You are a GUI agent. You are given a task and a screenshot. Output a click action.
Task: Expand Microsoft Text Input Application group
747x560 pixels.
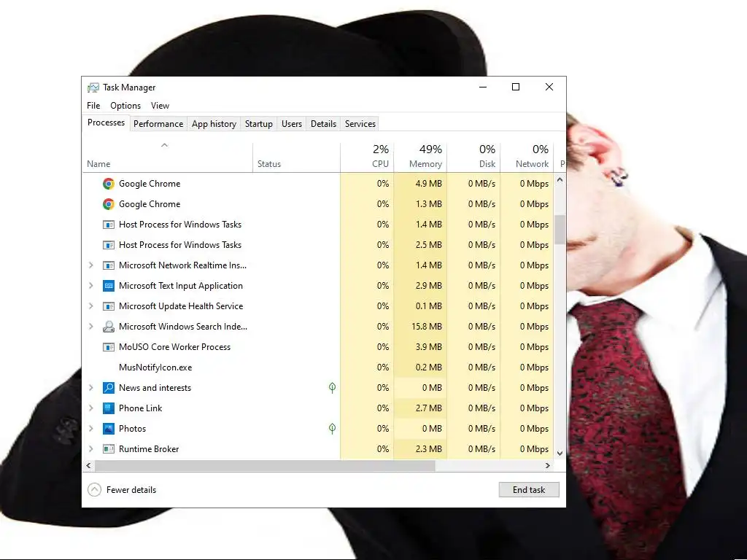tap(91, 286)
